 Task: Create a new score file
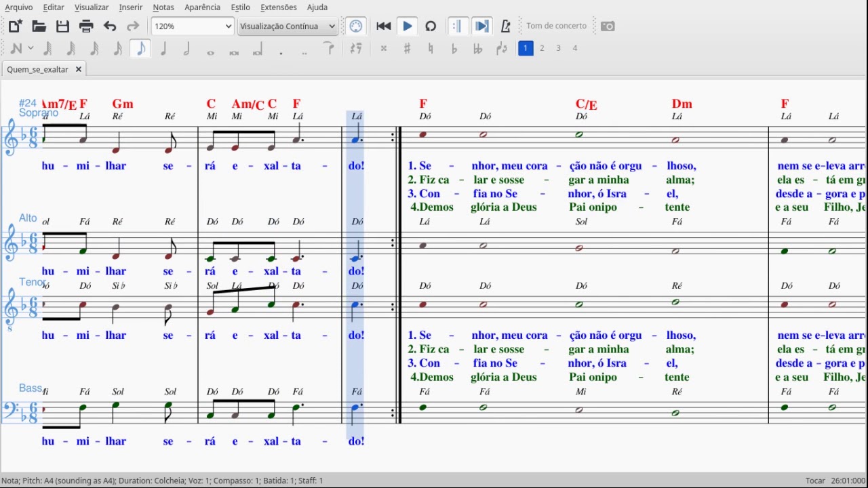16,26
